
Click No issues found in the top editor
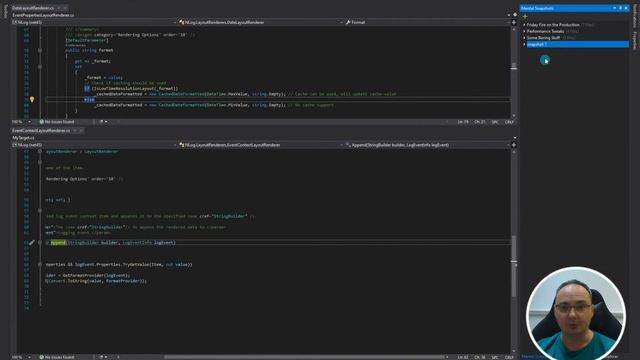click(x=57, y=122)
